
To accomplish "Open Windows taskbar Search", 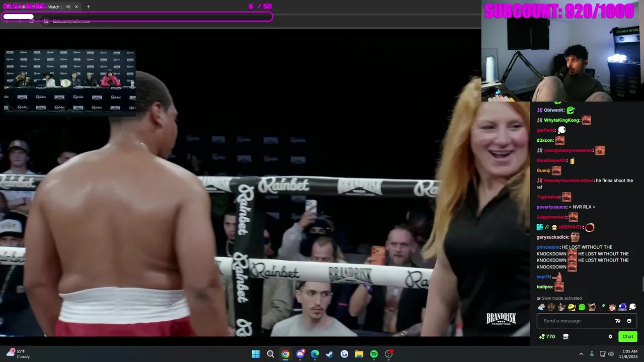I will pyautogui.click(x=271, y=354).
